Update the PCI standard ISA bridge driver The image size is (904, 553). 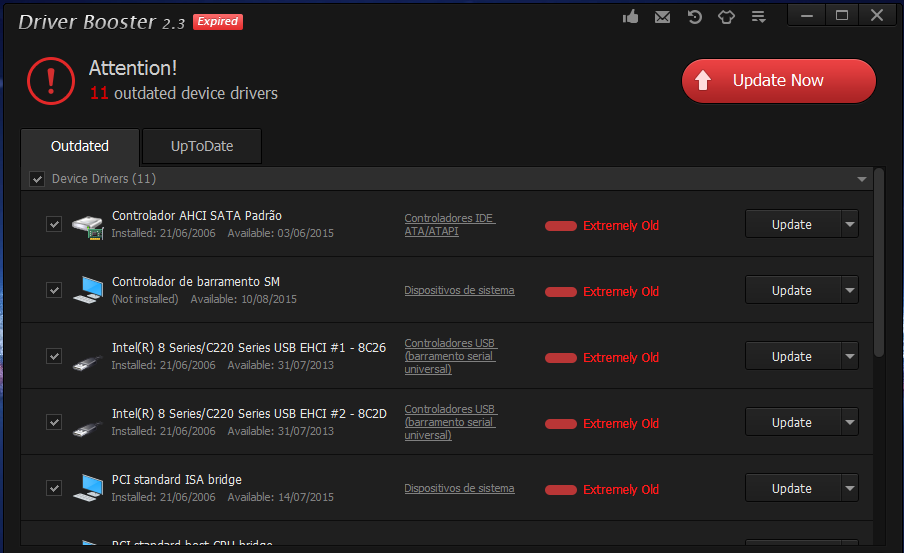click(793, 488)
